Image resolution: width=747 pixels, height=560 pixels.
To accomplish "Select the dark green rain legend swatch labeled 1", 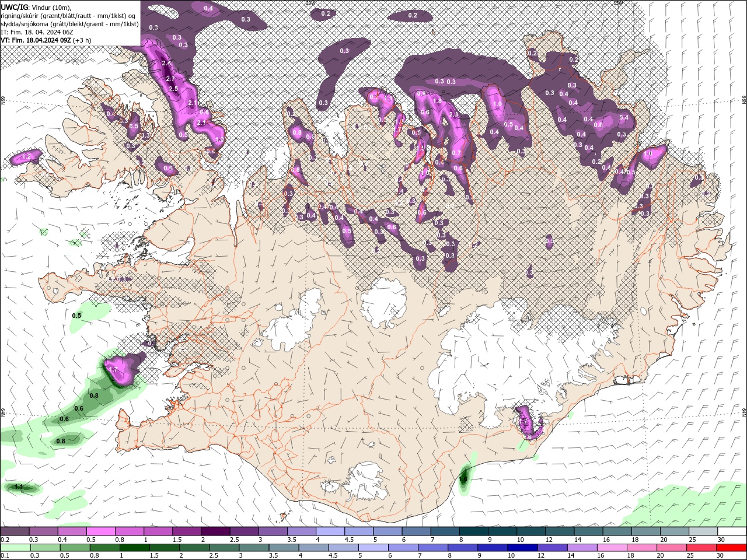I will tap(135, 548).
